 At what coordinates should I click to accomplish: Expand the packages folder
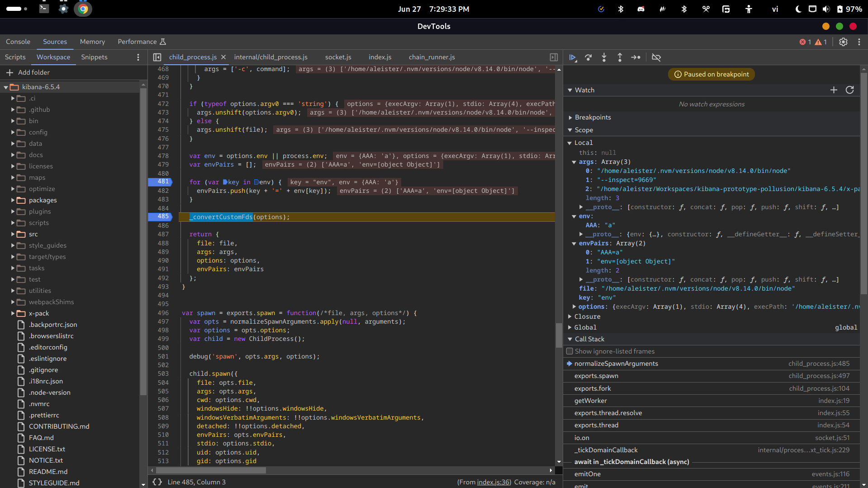(13, 200)
